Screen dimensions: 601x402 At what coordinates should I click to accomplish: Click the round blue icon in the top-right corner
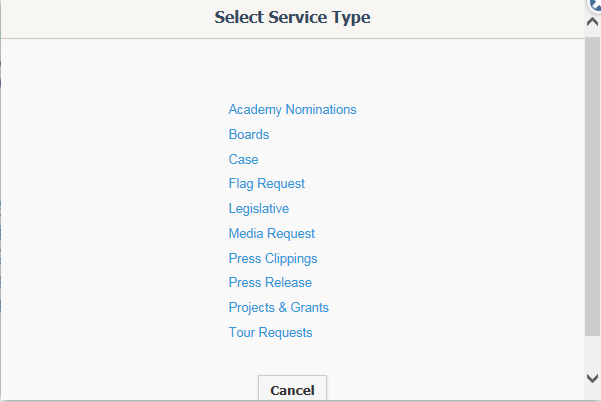(x=595, y=5)
